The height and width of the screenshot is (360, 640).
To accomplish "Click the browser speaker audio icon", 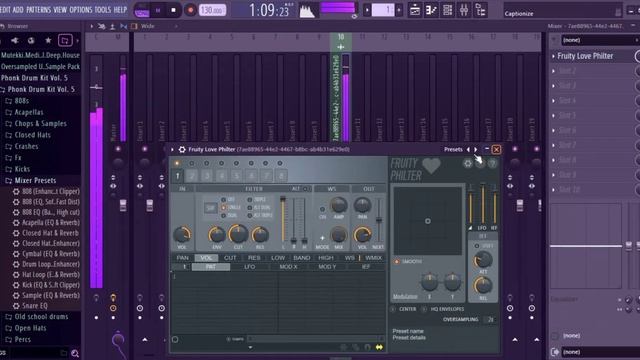I will tap(15, 40).
